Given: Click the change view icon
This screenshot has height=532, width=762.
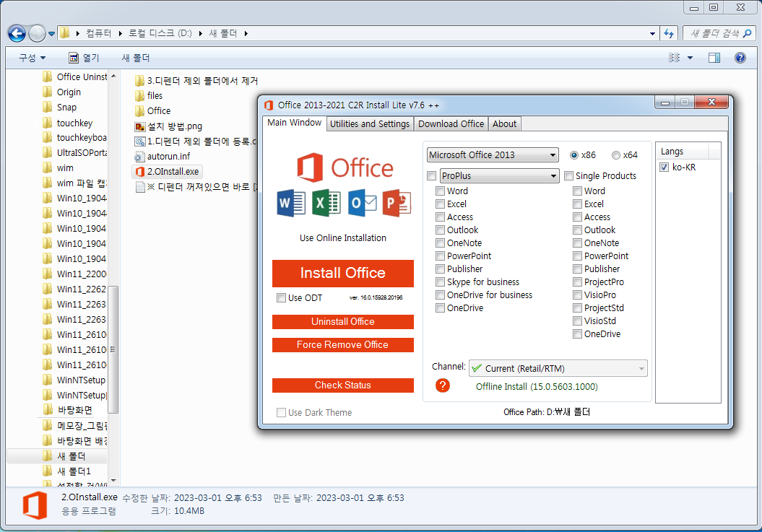Looking at the screenshot, I should tap(674, 58).
